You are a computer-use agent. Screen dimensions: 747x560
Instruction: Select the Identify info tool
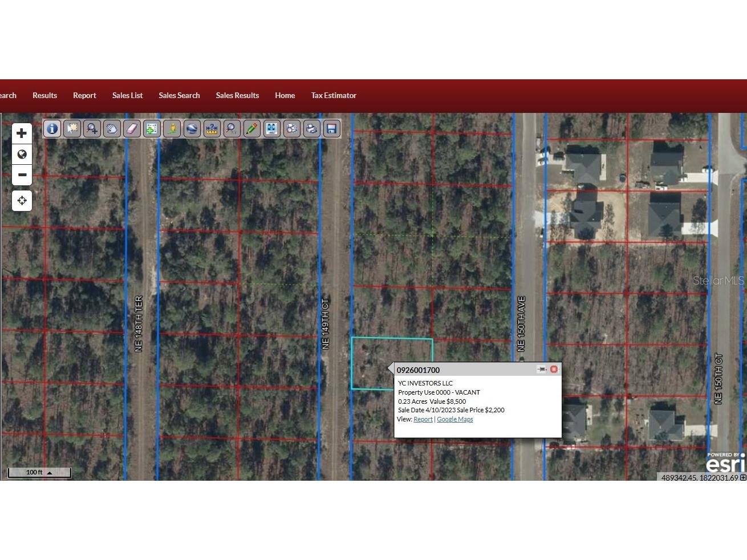tap(52, 128)
